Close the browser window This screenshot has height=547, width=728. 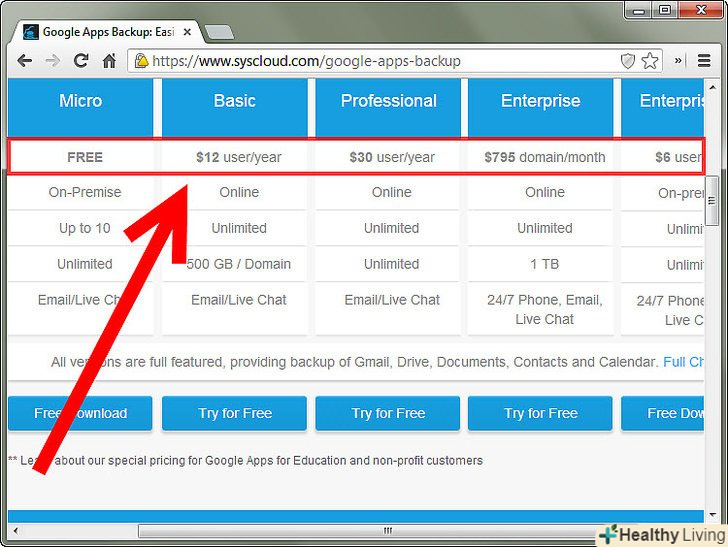pyautogui.click(x=701, y=10)
